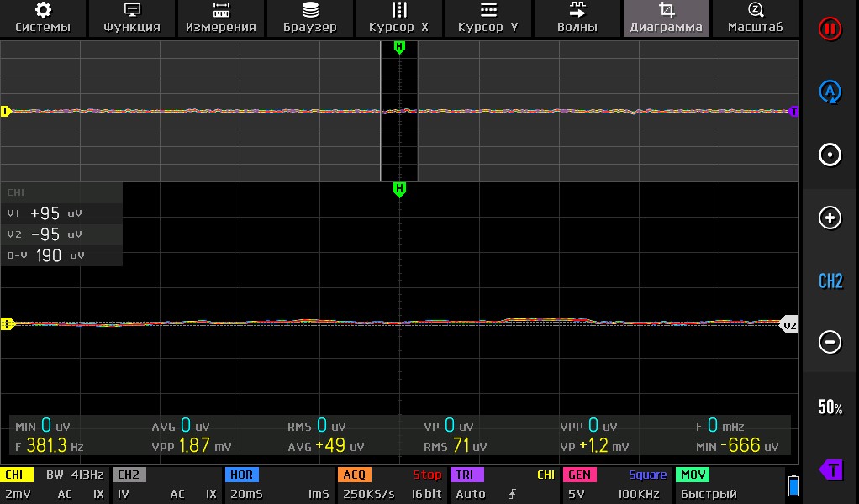Select the Диаграмма tab

pos(667,18)
